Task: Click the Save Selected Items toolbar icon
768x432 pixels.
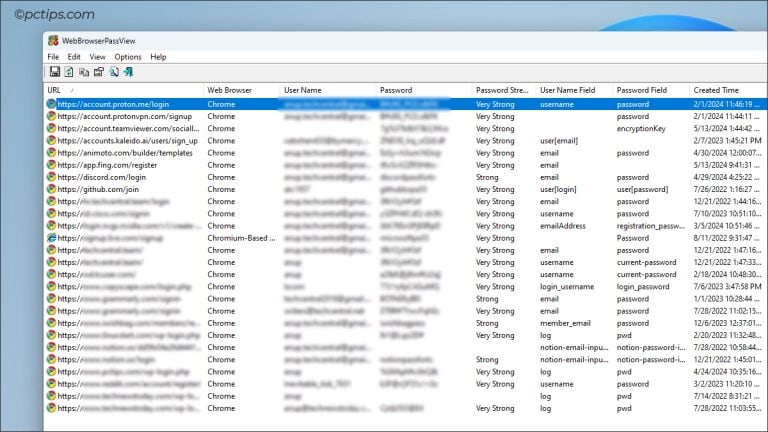Action: (54, 72)
